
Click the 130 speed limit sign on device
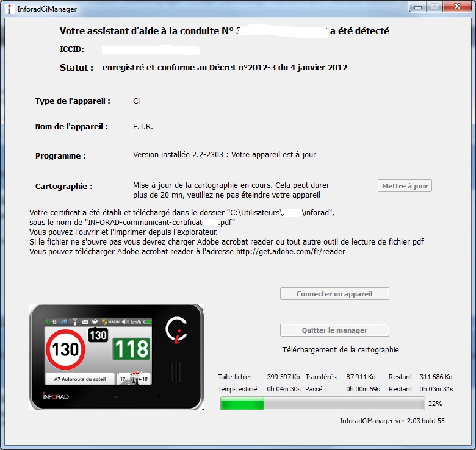tap(65, 349)
